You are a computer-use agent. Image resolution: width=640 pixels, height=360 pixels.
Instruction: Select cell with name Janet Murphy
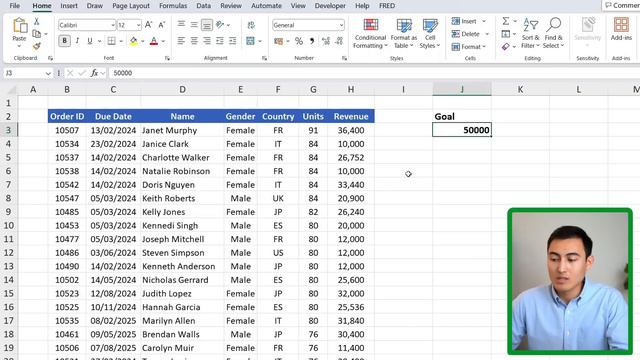pyautogui.click(x=182, y=130)
